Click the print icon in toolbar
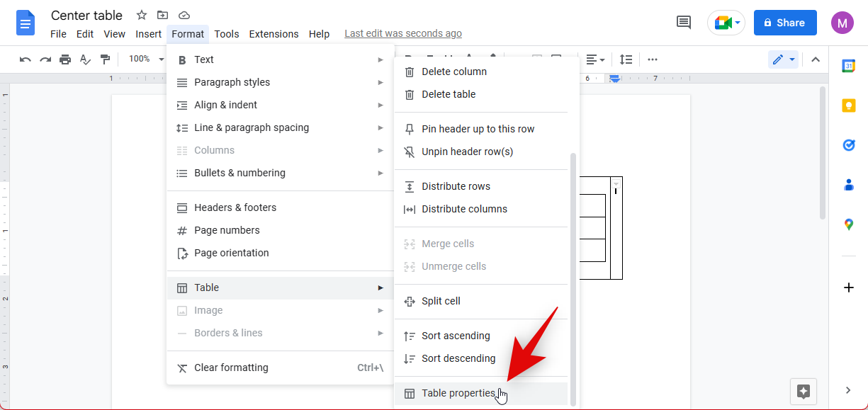Image resolution: width=868 pixels, height=410 pixels. pos(65,59)
